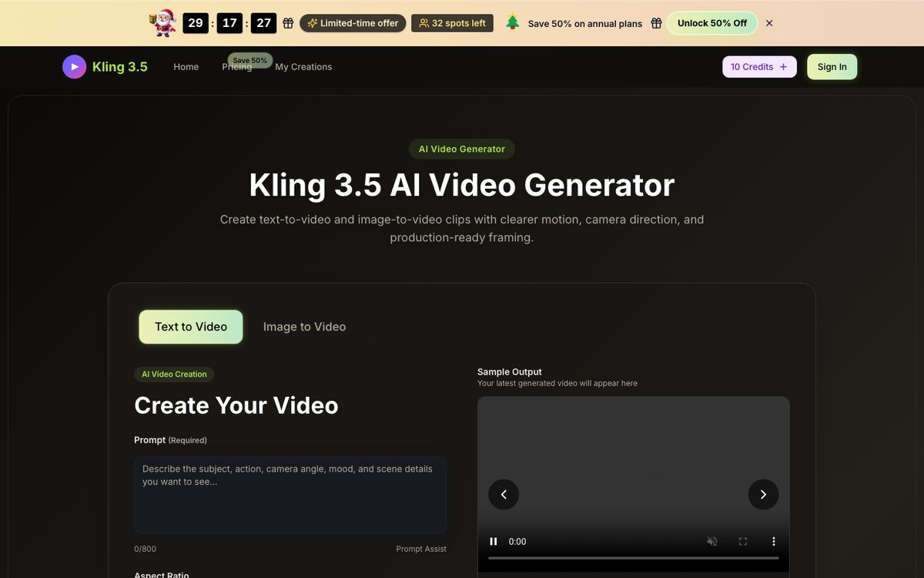Switch to Text to Video tab
This screenshot has height=578, width=924.
tap(191, 327)
